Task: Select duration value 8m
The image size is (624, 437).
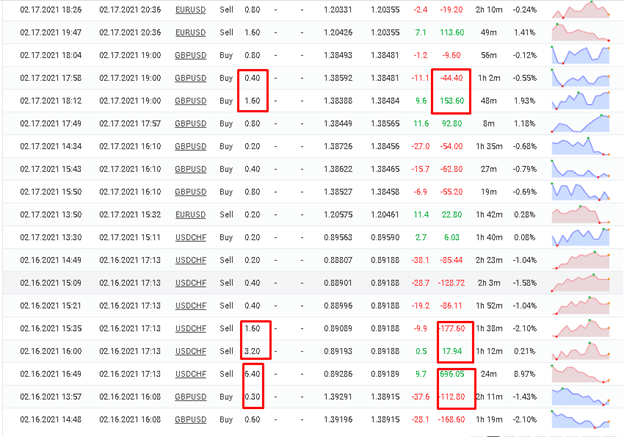Action: (489, 123)
